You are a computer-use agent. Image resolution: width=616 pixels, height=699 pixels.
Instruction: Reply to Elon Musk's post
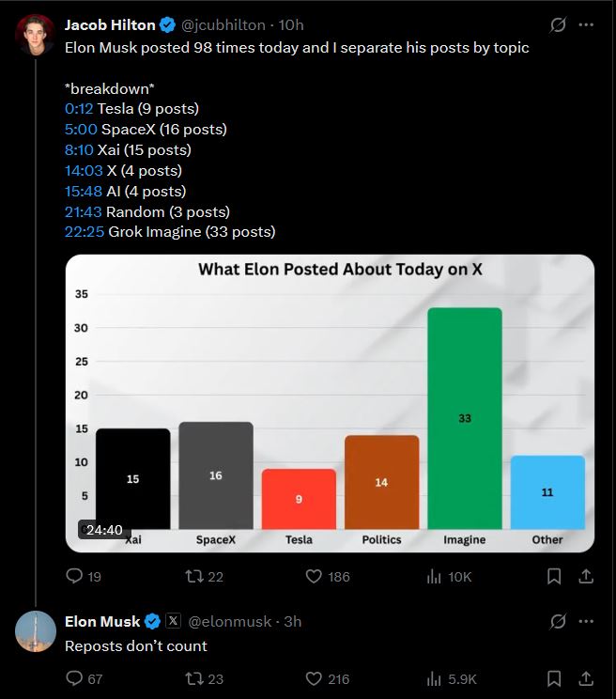[75, 678]
